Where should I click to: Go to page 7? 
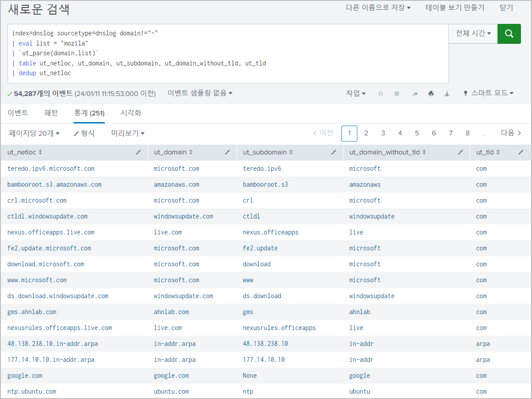click(x=451, y=133)
